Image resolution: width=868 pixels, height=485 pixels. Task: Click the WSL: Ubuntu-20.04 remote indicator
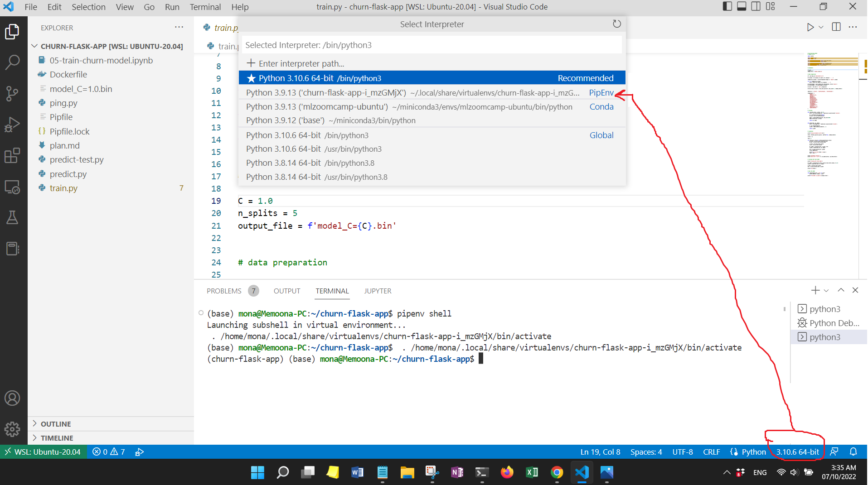[43, 452]
